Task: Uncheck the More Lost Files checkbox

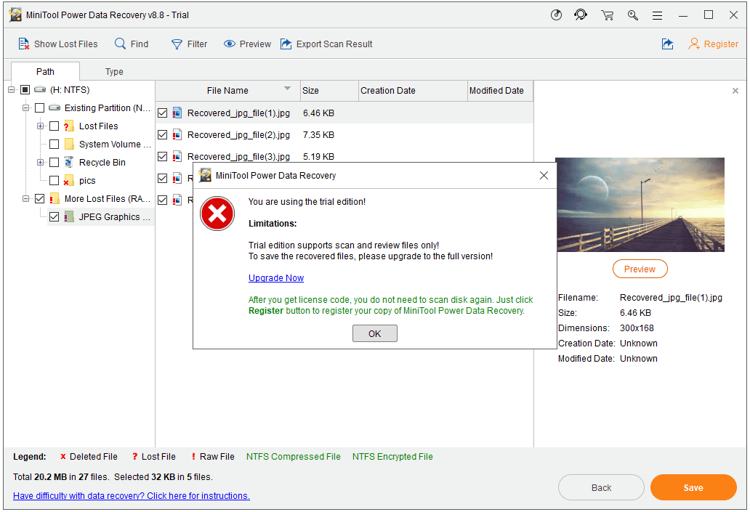Action: coord(40,199)
